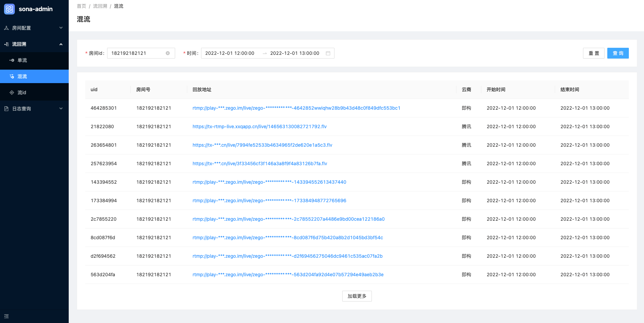Collapse the 流回溯 submenu chevron
644x323 pixels.
(x=61, y=44)
